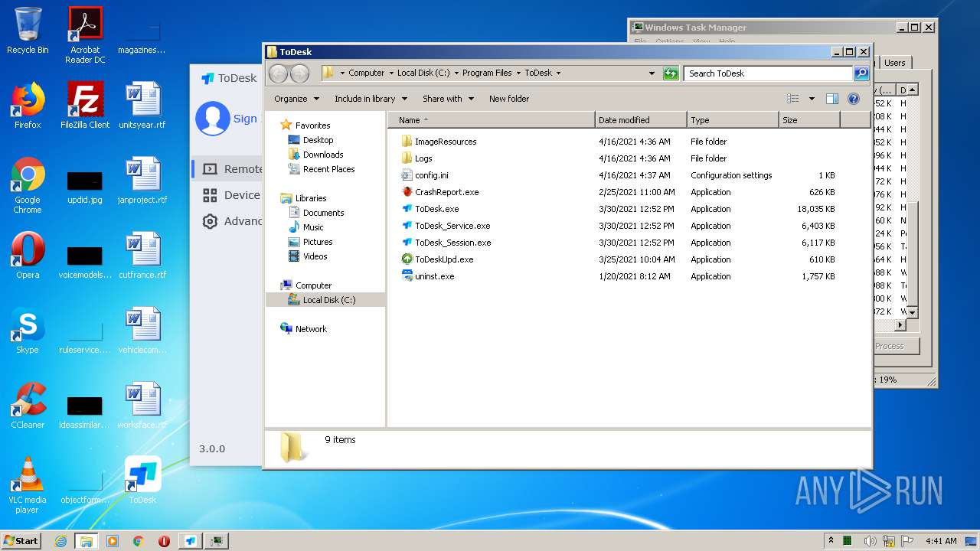Open VLC media player desktop shortcut

point(28,485)
